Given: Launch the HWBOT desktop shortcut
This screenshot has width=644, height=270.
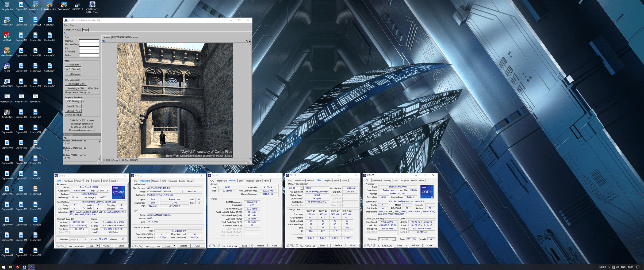Looking at the screenshot, I should pyautogui.click(x=78, y=6).
